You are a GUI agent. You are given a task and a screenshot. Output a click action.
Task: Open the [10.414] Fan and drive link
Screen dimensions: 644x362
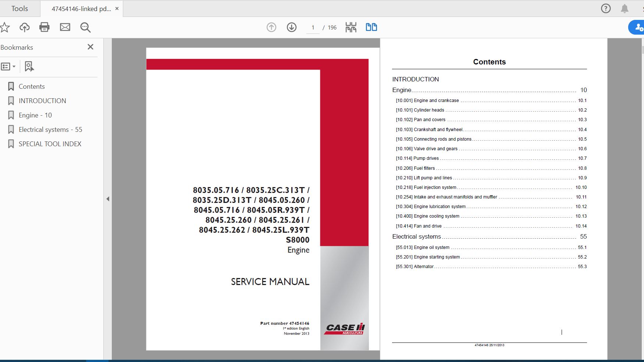491,226
